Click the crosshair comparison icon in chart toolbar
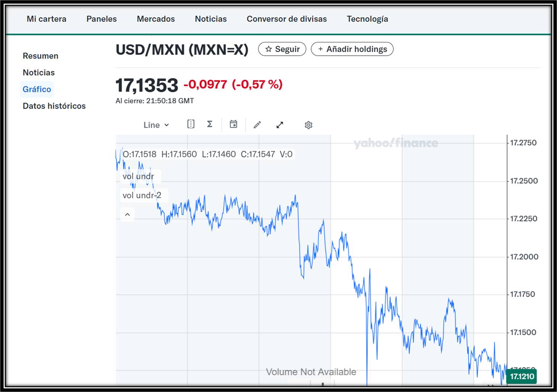557x392 pixels. click(x=191, y=124)
